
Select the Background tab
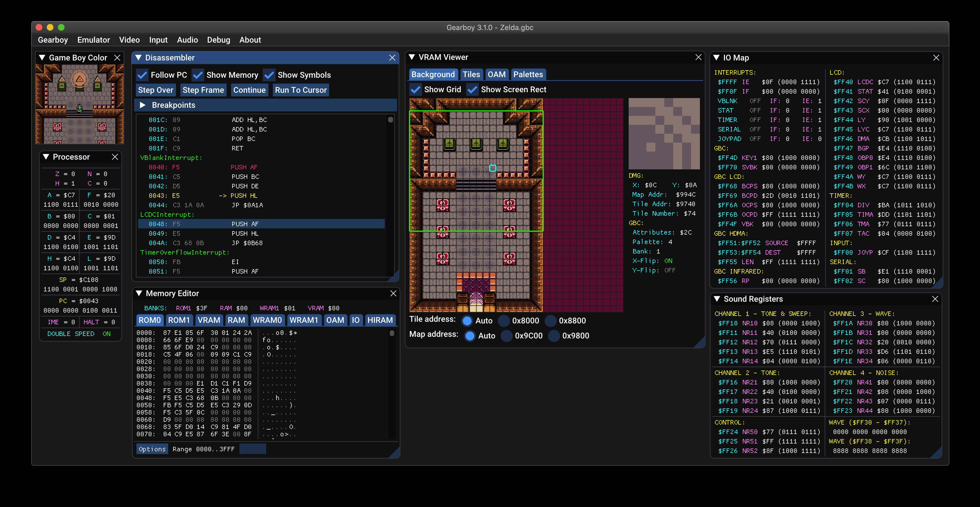[433, 74]
